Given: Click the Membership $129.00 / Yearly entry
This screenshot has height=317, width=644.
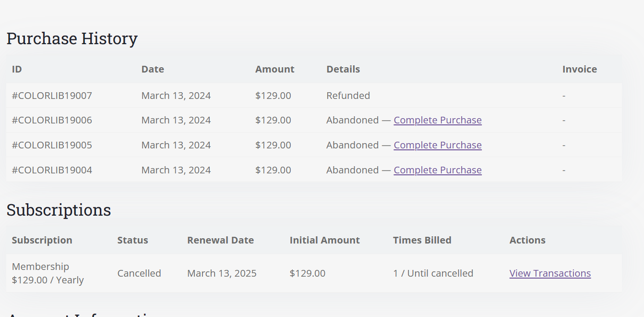Looking at the screenshot, I should (48, 273).
